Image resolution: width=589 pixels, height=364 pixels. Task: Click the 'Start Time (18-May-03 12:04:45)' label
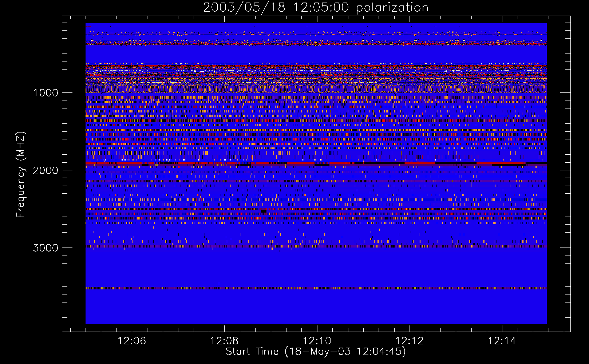pos(316,352)
